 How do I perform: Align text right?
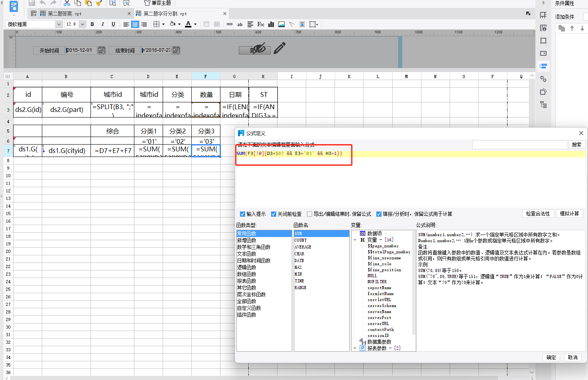click(144, 24)
